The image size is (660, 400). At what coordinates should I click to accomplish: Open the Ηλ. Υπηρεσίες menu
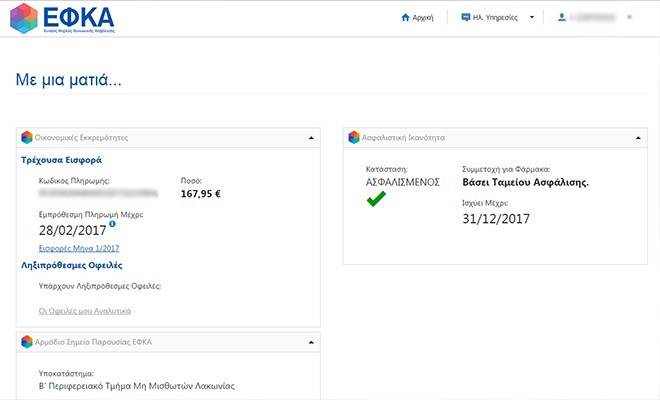click(x=495, y=18)
